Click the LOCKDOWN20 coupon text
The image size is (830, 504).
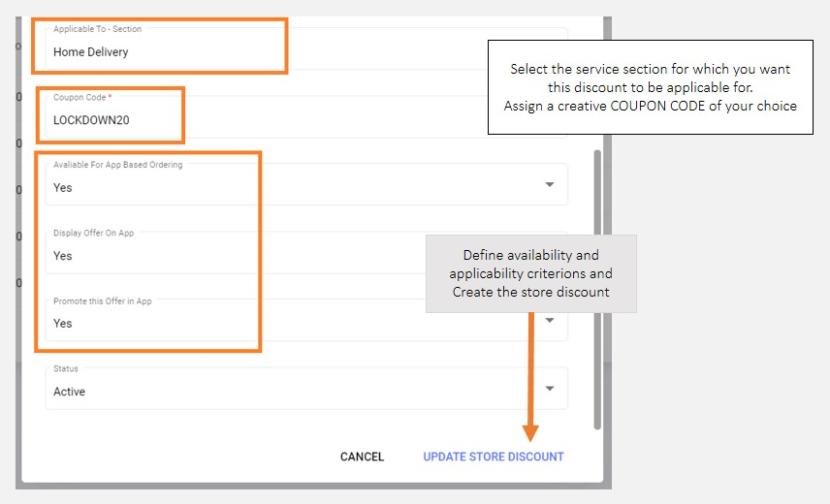[91, 120]
